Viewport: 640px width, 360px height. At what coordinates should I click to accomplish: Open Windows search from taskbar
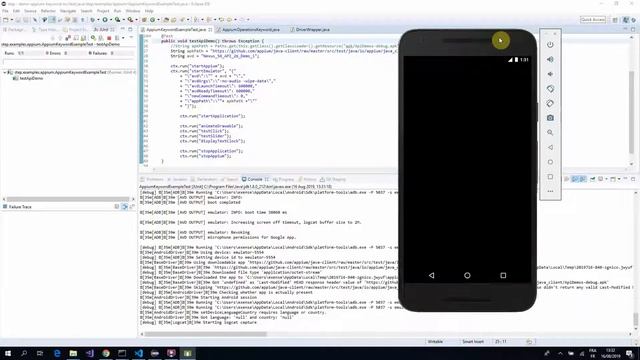point(24,353)
